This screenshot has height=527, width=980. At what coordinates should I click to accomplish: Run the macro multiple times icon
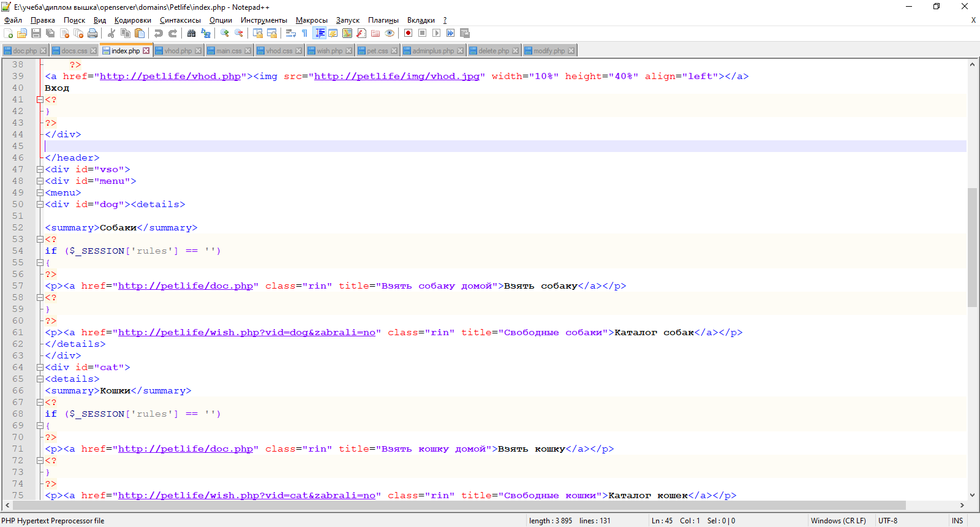click(x=450, y=33)
